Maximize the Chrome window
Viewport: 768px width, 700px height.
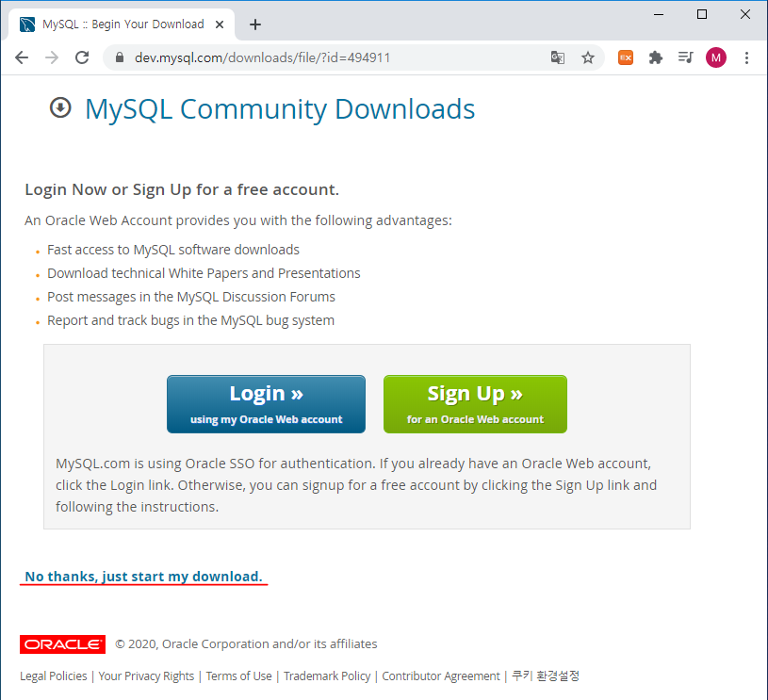[x=701, y=15]
